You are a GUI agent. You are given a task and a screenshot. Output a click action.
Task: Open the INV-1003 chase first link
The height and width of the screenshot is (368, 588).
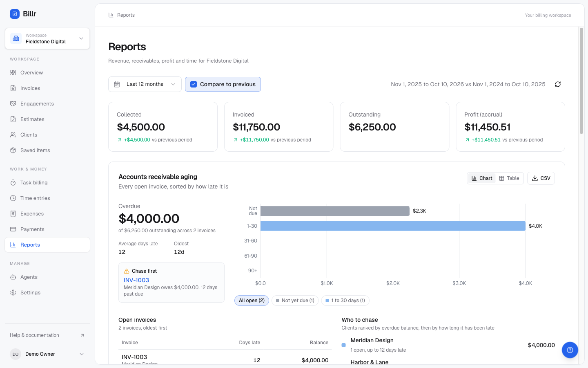[136, 280]
